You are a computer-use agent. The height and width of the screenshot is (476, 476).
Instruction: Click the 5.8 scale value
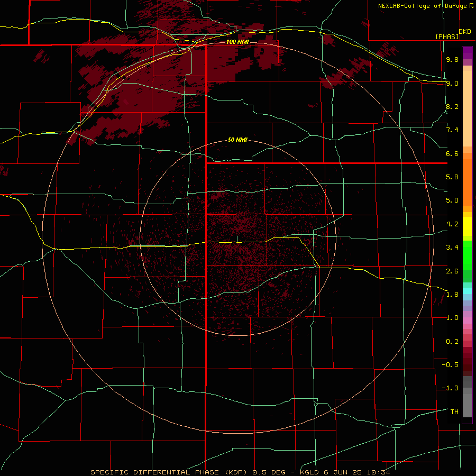(x=452, y=177)
